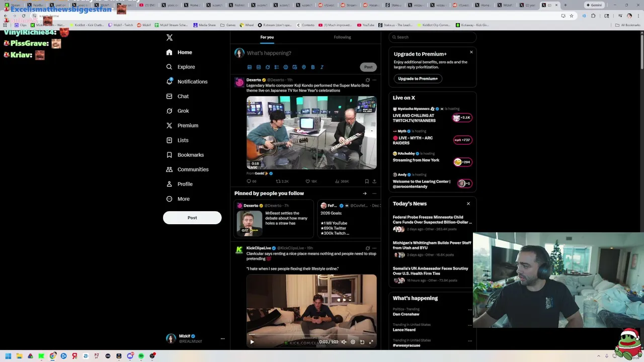Switch to the Following tab
Image resolution: width=644 pixels, height=362 pixels.
[x=342, y=37]
